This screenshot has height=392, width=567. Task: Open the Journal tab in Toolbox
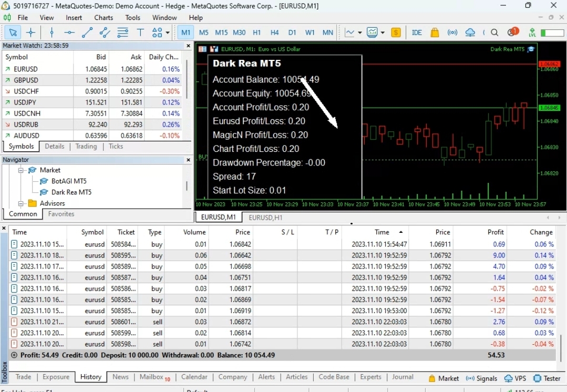click(x=403, y=377)
